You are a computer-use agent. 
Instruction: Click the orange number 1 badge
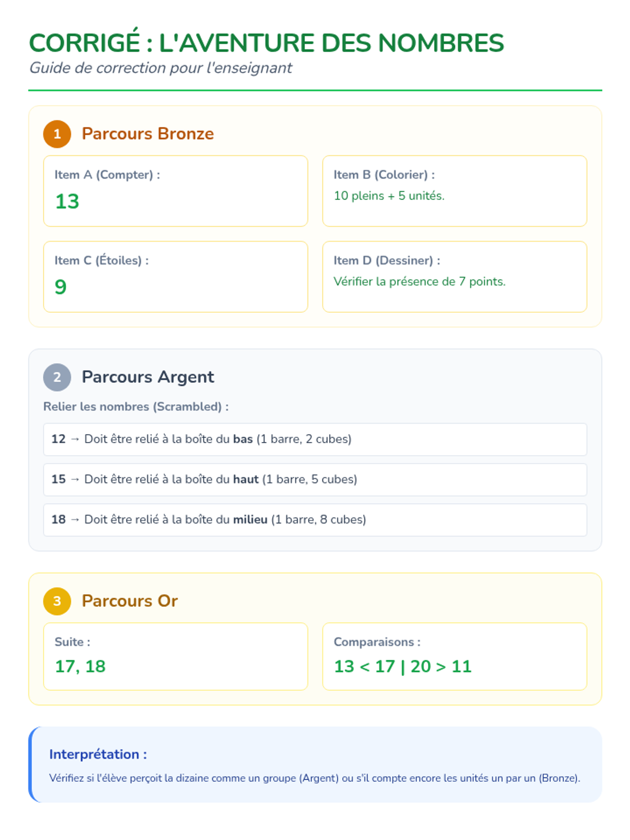(57, 134)
